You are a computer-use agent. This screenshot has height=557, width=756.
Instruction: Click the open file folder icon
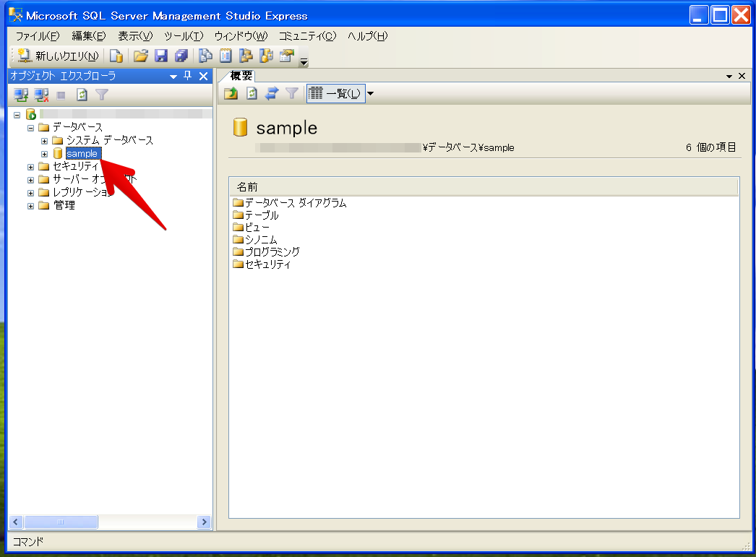(x=140, y=56)
